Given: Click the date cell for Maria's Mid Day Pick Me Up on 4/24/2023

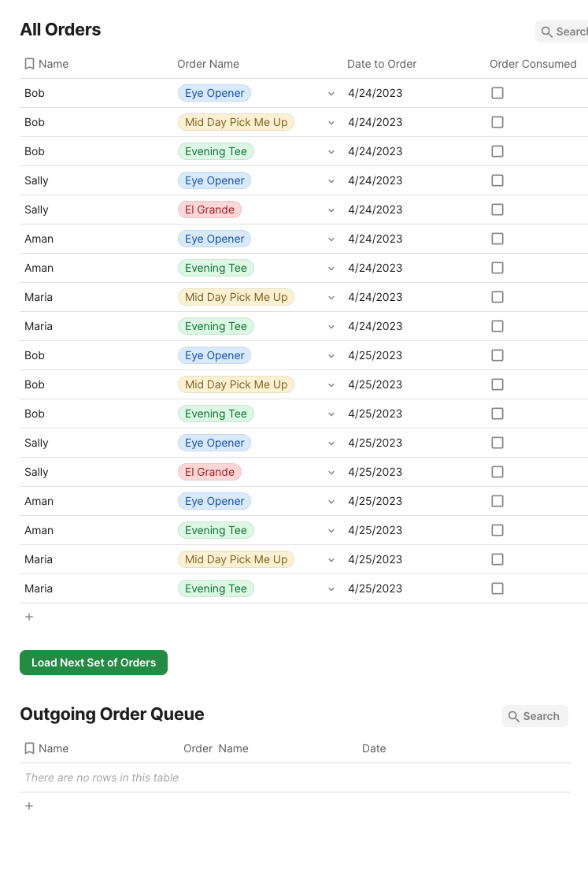Looking at the screenshot, I should [x=375, y=297].
